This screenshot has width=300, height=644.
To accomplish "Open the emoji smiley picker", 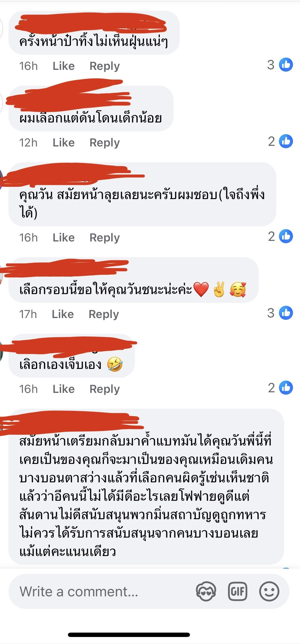I will click(x=269, y=591).
